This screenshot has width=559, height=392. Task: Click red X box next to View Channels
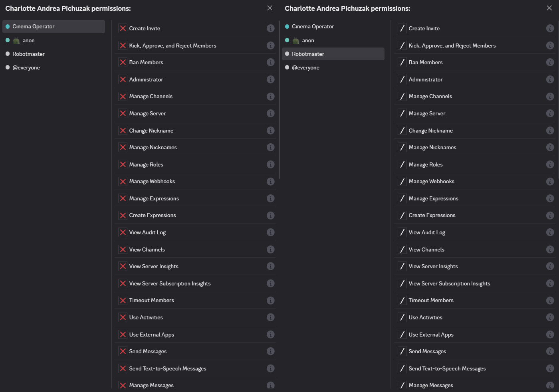(x=123, y=249)
